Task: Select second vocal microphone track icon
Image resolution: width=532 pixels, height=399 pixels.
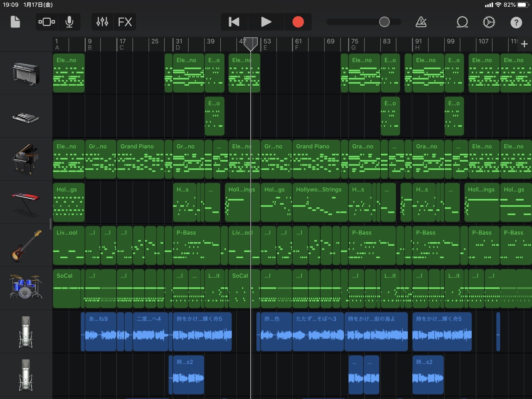Action: click(x=26, y=375)
